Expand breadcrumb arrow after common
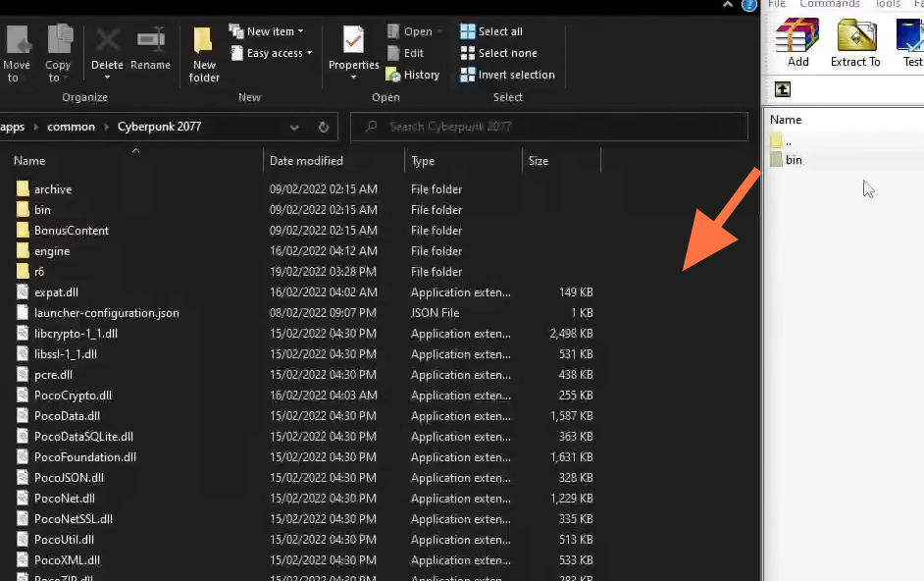This screenshot has width=924, height=581. (x=106, y=127)
